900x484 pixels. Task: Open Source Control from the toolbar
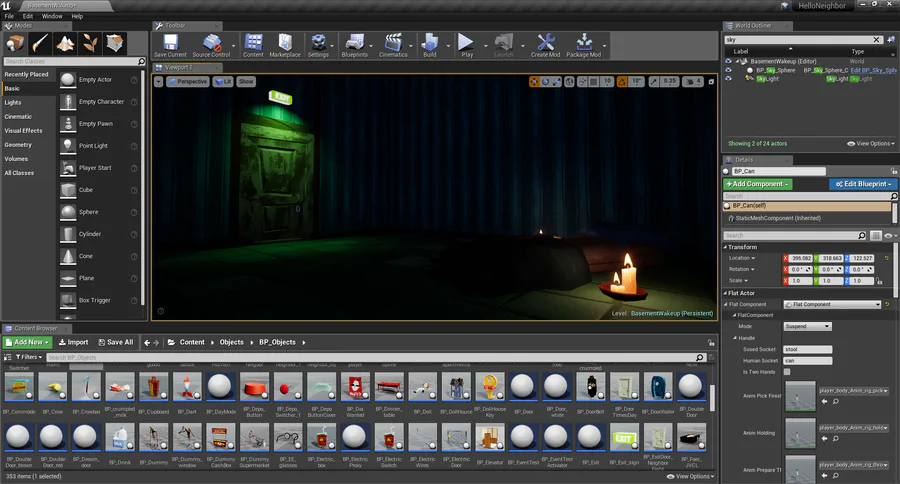(x=211, y=45)
